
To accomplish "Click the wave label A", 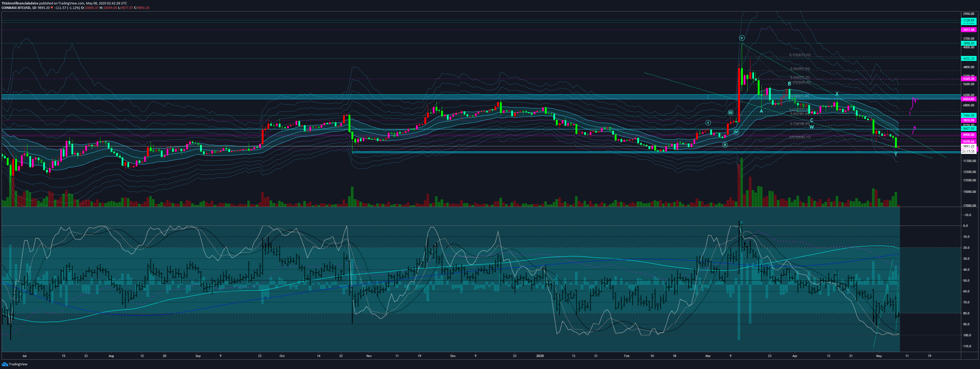I will pos(761,111).
